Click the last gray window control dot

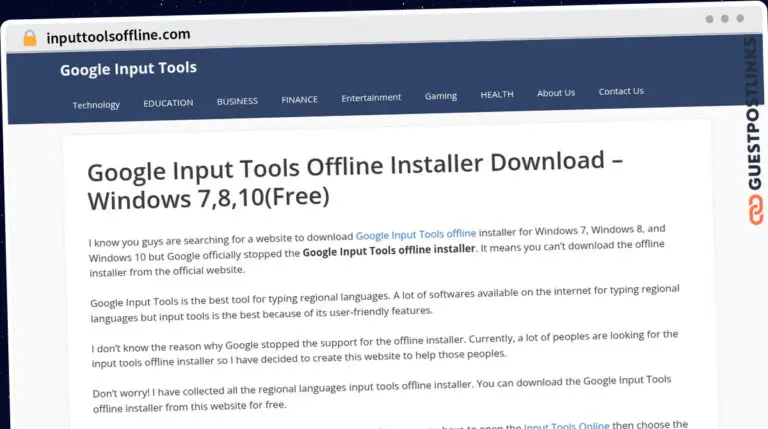[x=740, y=19]
